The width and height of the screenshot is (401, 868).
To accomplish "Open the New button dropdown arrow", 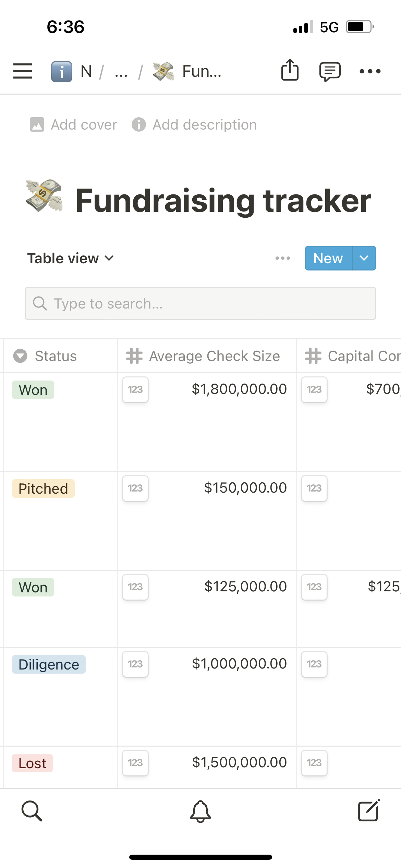I will (364, 258).
